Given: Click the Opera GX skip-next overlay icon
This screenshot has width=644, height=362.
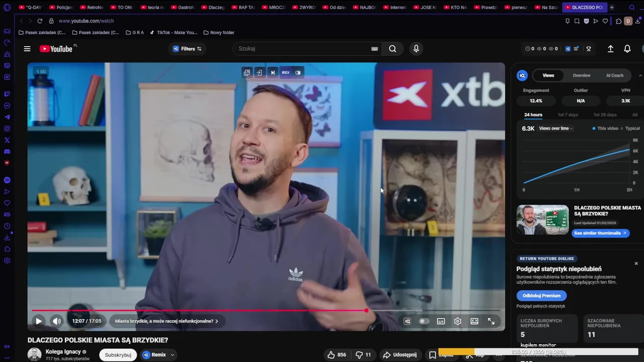Looking at the screenshot, I should (273, 72).
